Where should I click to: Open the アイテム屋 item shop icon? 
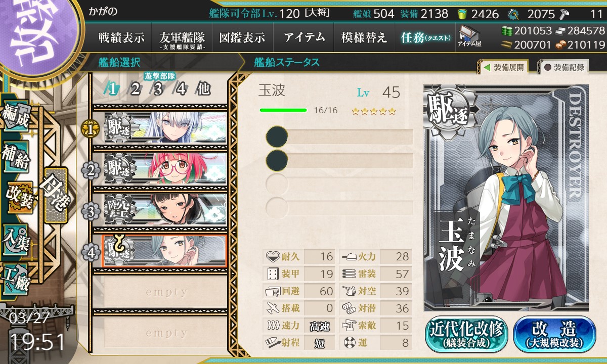[x=469, y=36]
